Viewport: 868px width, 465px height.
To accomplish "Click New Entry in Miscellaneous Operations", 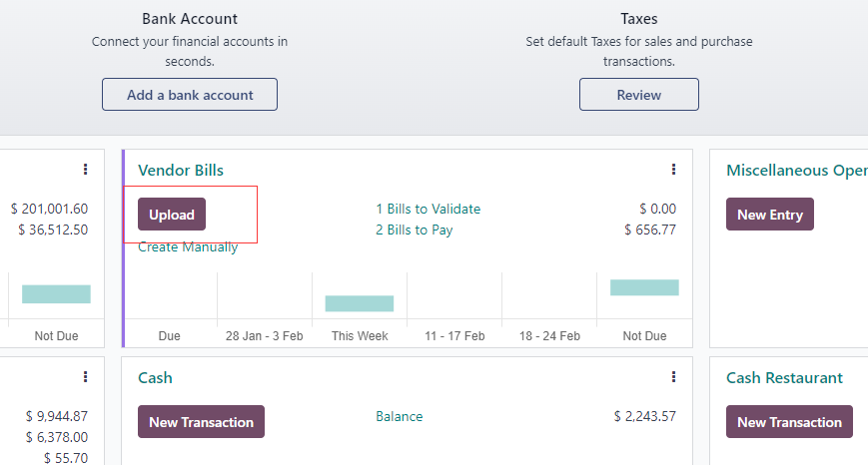I will 769,215.
